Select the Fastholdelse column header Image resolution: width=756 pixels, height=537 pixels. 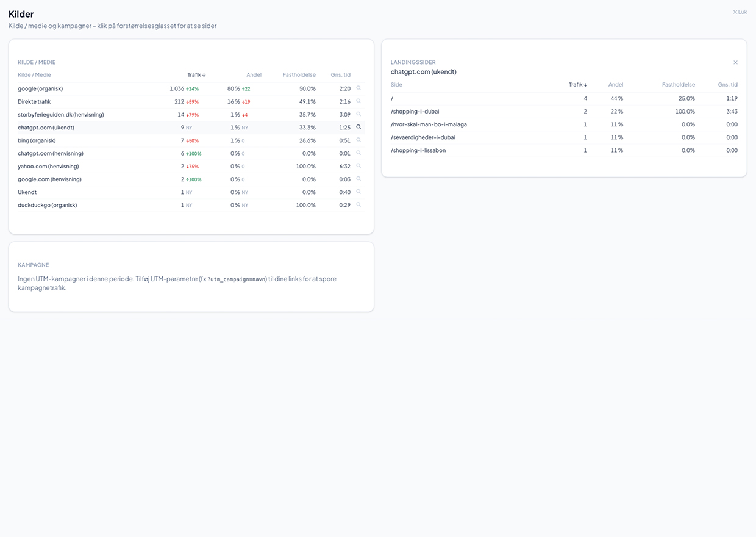pos(299,74)
